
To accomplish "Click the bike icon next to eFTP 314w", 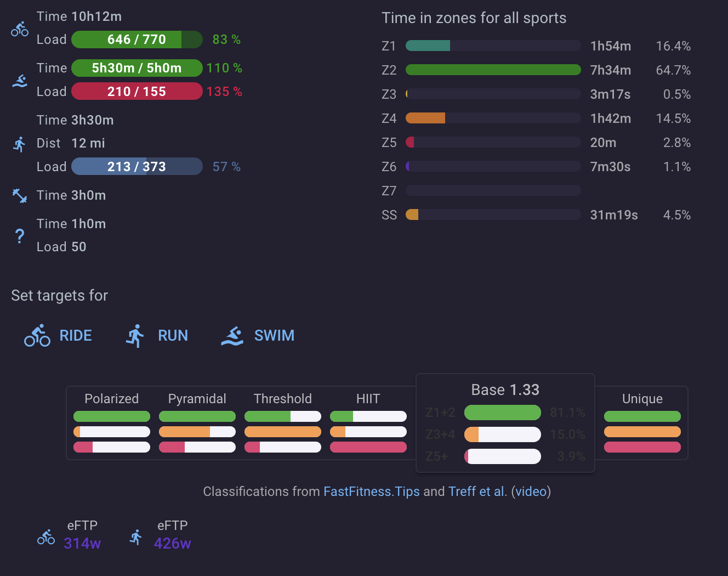I will (x=46, y=537).
